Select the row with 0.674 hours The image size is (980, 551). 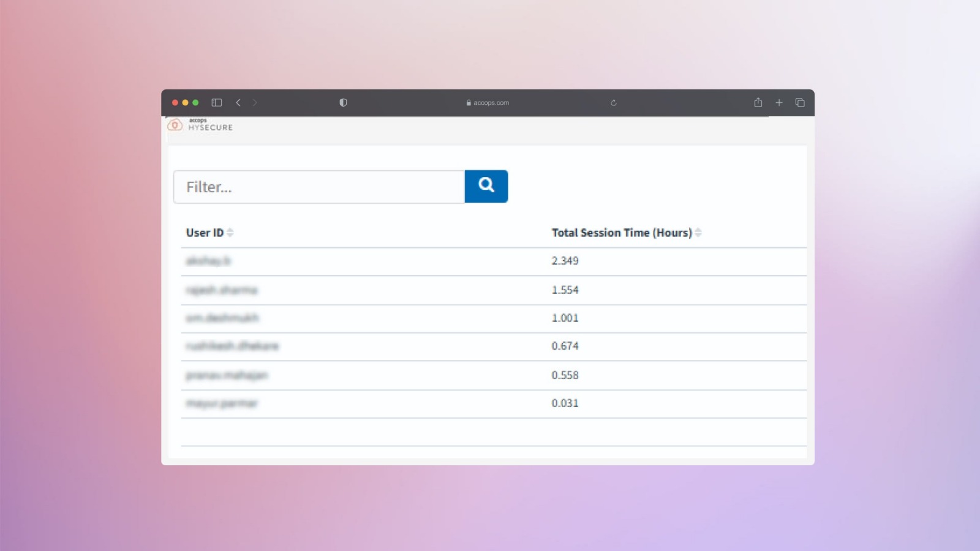(493, 347)
